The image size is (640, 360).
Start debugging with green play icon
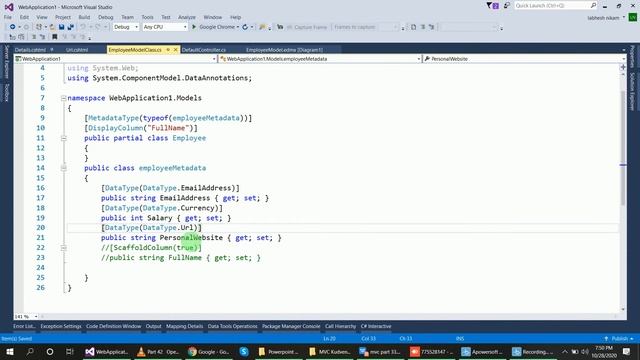[x=194, y=27]
